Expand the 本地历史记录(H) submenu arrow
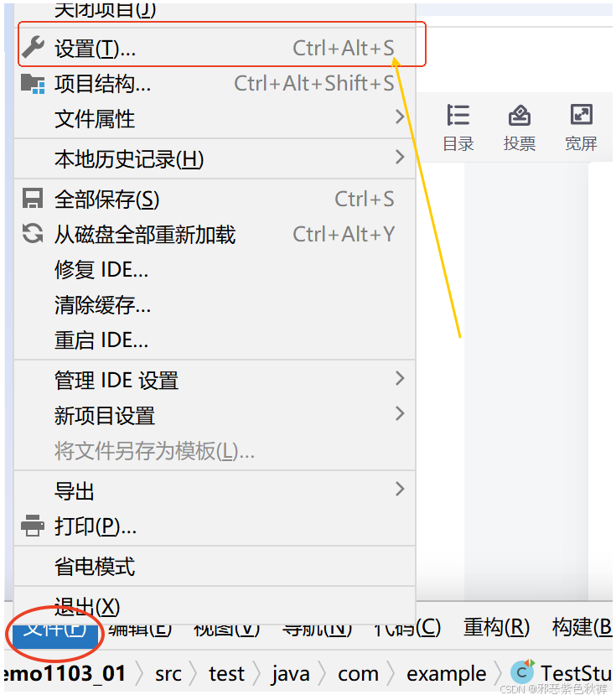Viewport: 616px width, 700px height. click(x=400, y=157)
